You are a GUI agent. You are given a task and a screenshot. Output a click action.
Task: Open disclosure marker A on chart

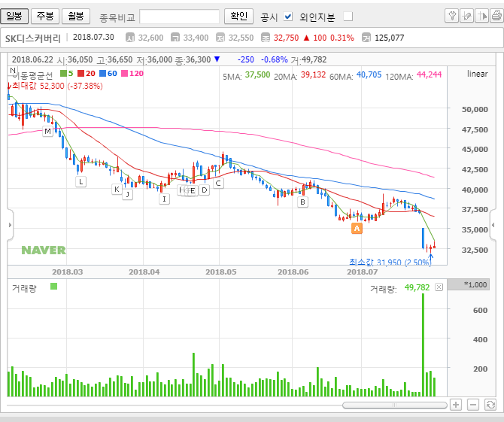coord(357,228)
